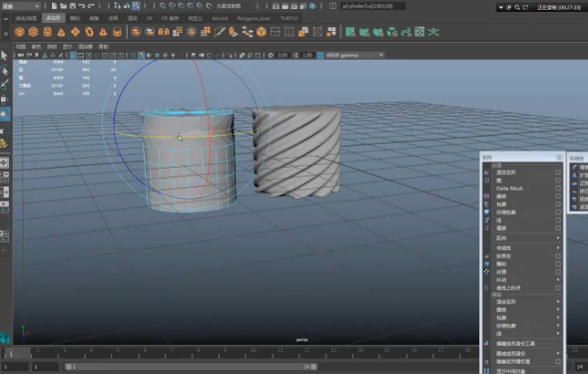Redo with the forward curved-arrow icon
Image resolution: width=588 pixels, height=374 pixels.
tap(91, 6)
